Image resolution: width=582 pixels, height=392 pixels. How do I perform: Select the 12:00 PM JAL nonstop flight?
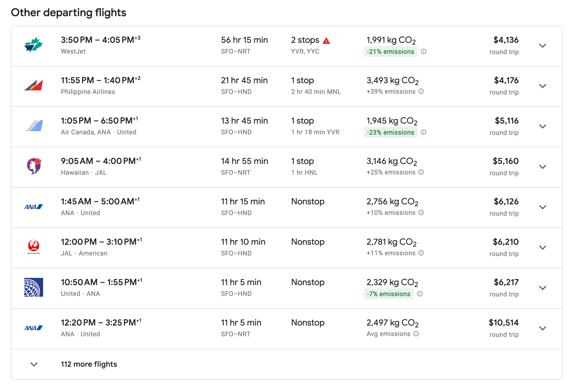point(101,242)
